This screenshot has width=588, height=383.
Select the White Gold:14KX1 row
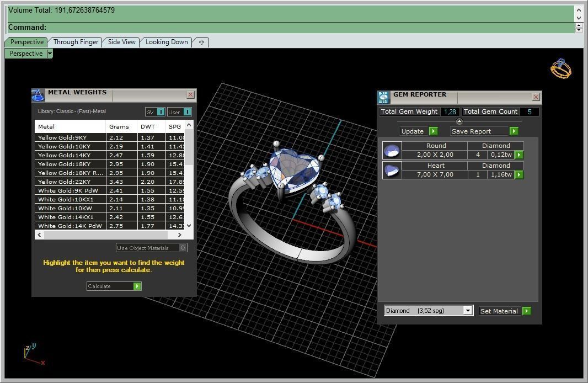[x=110, y=217]
